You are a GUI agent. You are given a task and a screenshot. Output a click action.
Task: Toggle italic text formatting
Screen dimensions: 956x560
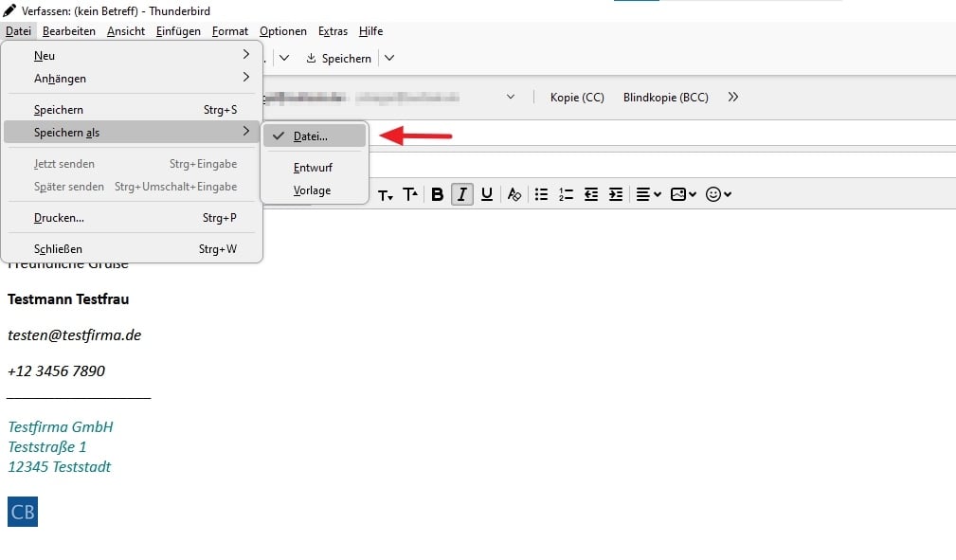[461, 194]
